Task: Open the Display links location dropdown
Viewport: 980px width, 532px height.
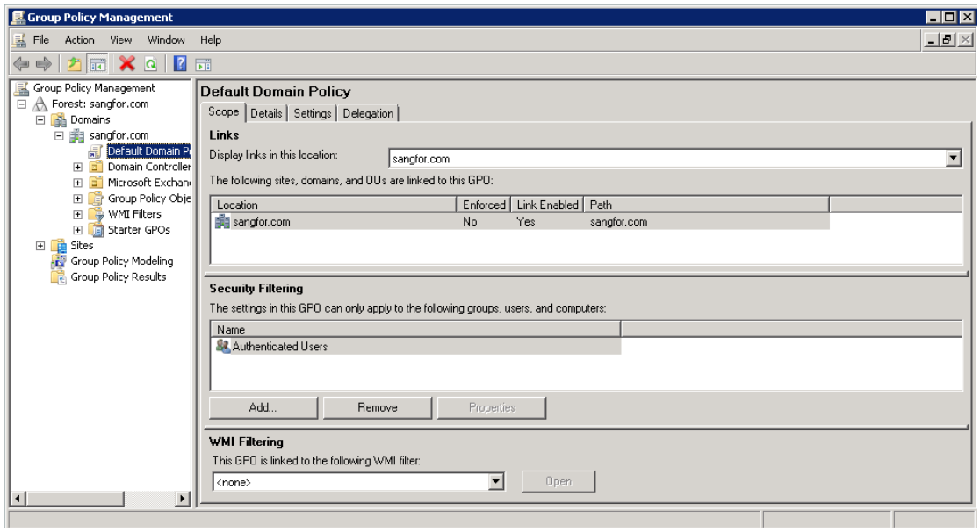Action: coord(954,159)
